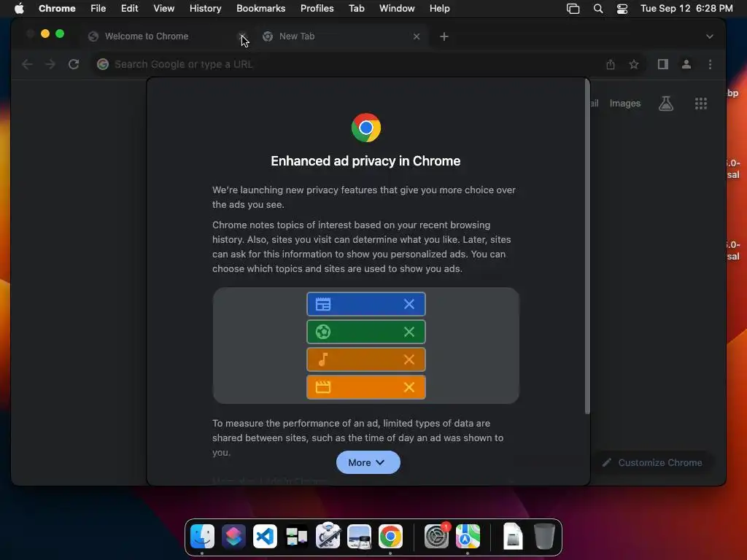The height and width of the screenshot is (560, 747).
Task: Open the Help menu
Action: click(x=439, y=9)
